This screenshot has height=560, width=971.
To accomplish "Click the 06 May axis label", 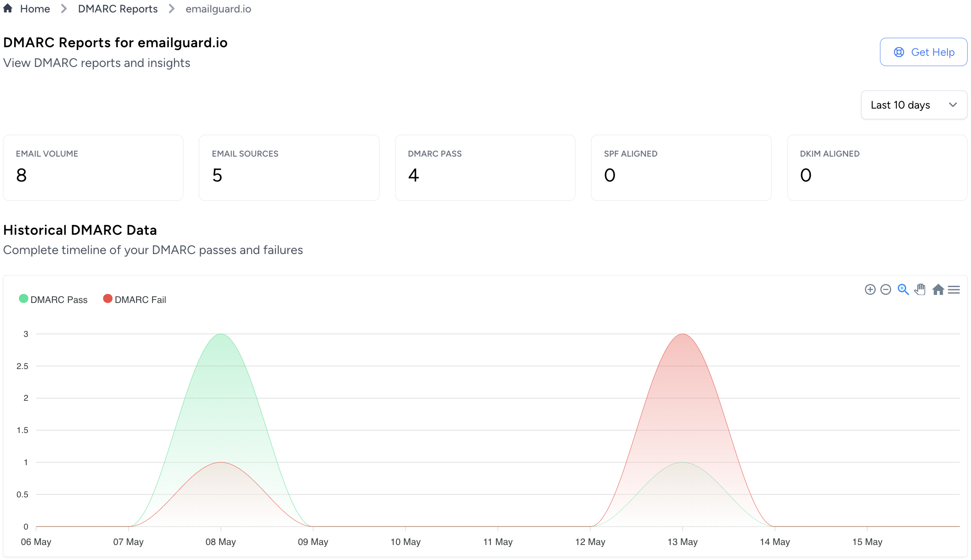I will pos(36,542).
